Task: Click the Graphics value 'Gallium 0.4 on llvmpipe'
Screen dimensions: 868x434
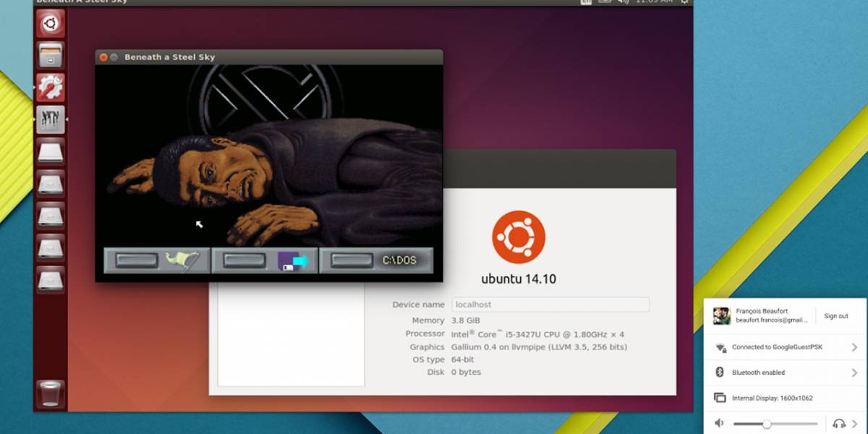Action: (539, 347)
